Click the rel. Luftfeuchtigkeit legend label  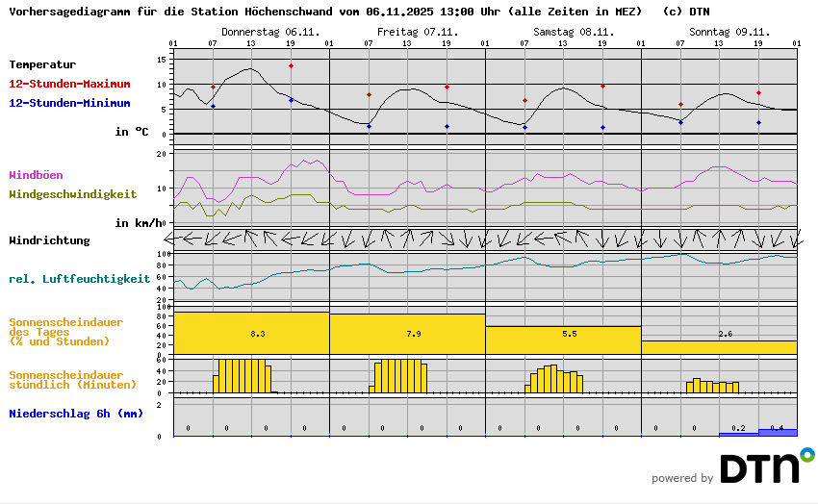click(x=79, y=279)
